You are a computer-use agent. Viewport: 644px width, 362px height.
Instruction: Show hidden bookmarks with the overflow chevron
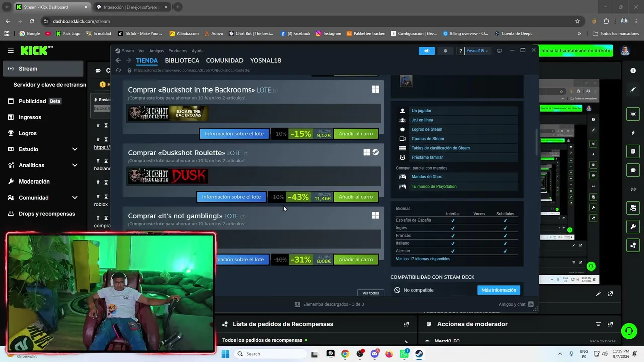[x=579, y=34]
